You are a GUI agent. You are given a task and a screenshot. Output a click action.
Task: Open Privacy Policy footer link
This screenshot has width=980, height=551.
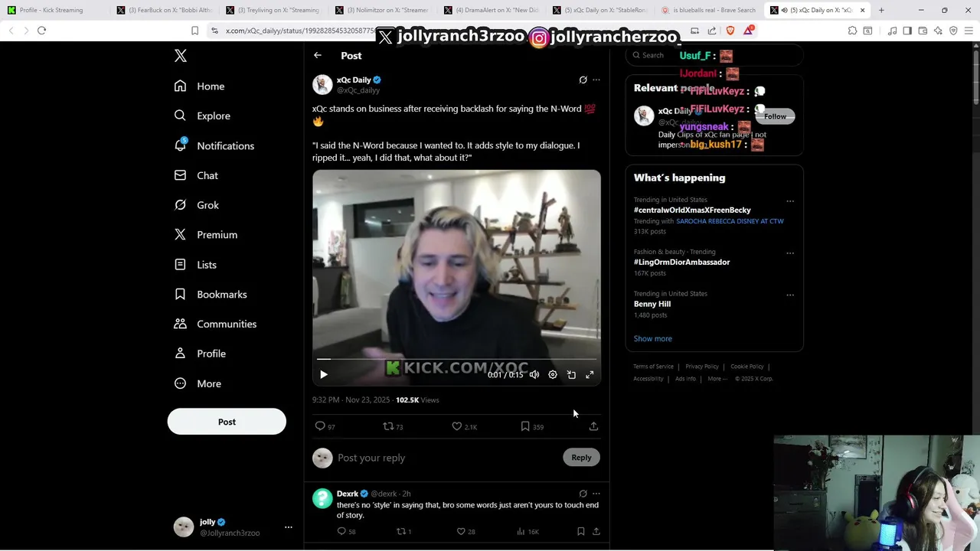tap(702, 367)
